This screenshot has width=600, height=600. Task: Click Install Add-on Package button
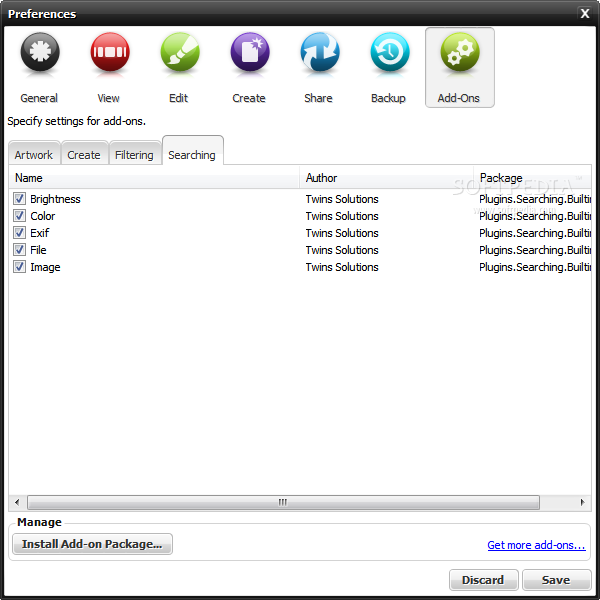click(x=92, y=544)
